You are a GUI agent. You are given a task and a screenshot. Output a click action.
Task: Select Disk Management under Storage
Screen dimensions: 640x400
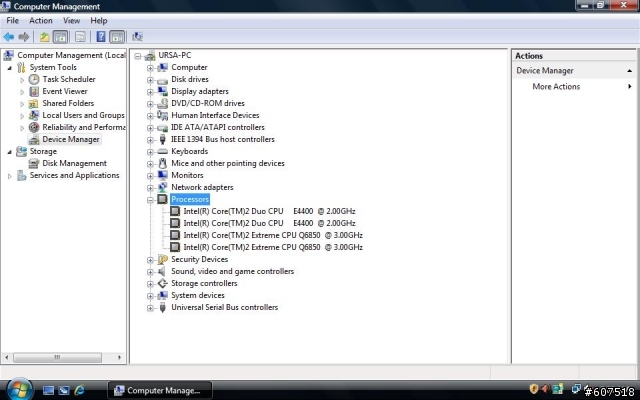pyautogui.click(x=74, y=163)
